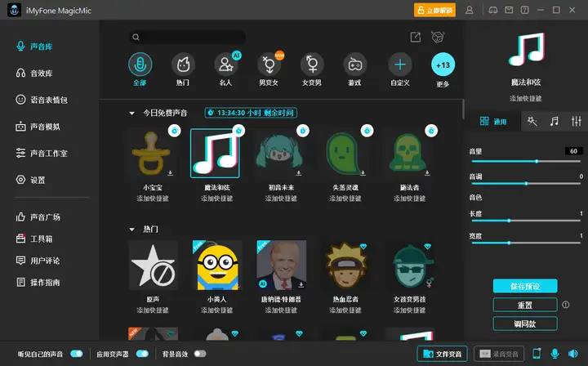Select the 魔法和弦 voice card
Screen dimensions: 588x366
pos(215,153)
